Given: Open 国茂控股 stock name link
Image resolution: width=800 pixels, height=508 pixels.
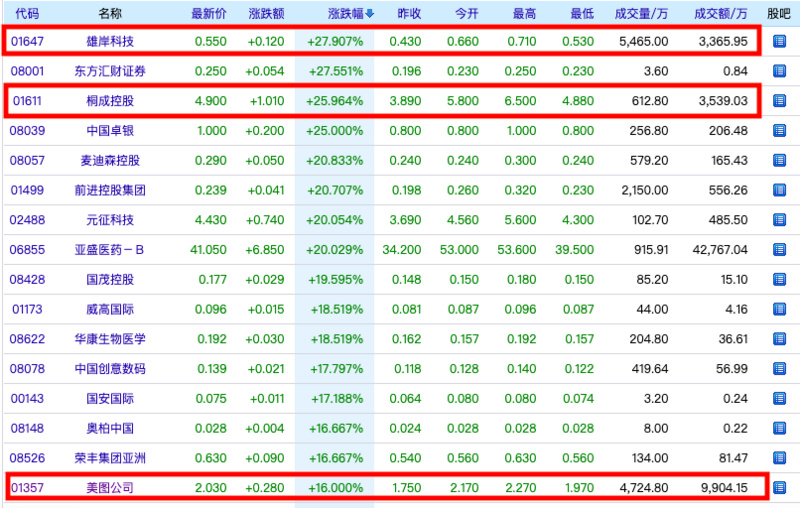Looking at the screenshot, I should [x=110, y=279].
